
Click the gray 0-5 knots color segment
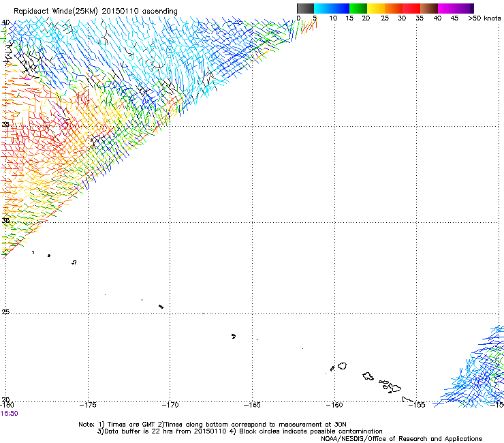pyautogui.click(x=305, y=8)
